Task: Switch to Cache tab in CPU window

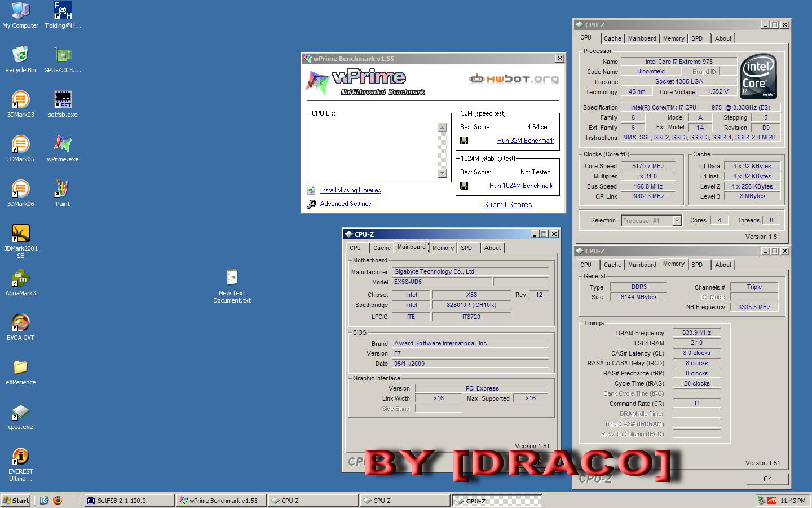Action: click(612, 38)
